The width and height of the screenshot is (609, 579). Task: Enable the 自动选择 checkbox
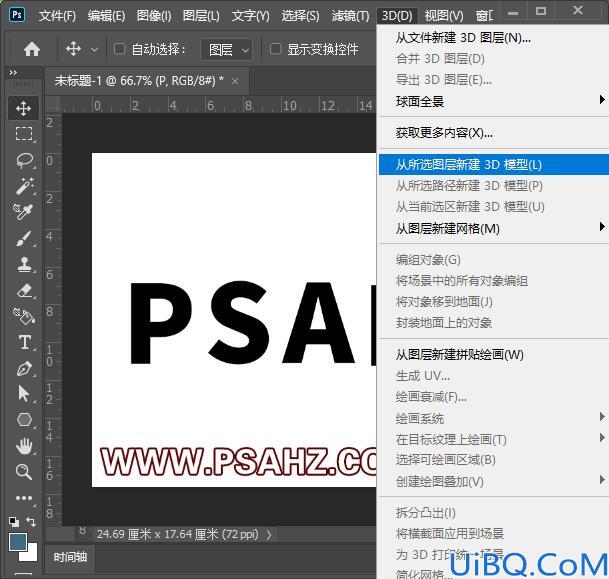119,49
